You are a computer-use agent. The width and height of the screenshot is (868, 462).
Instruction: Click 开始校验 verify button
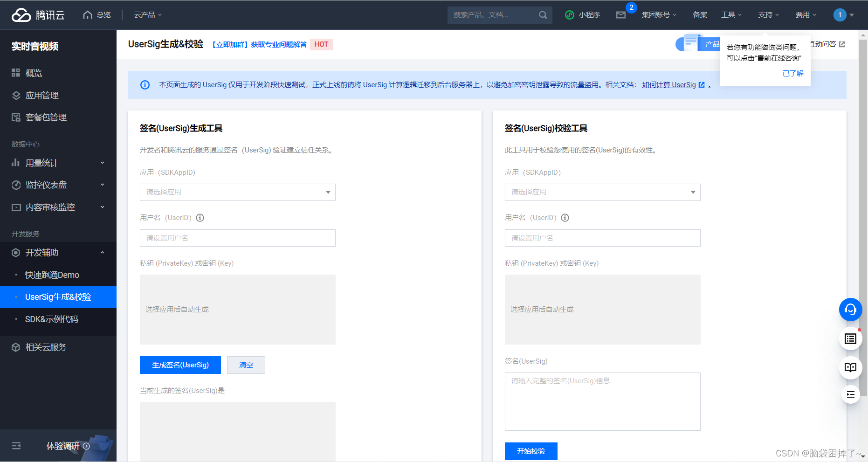point(531,451)
